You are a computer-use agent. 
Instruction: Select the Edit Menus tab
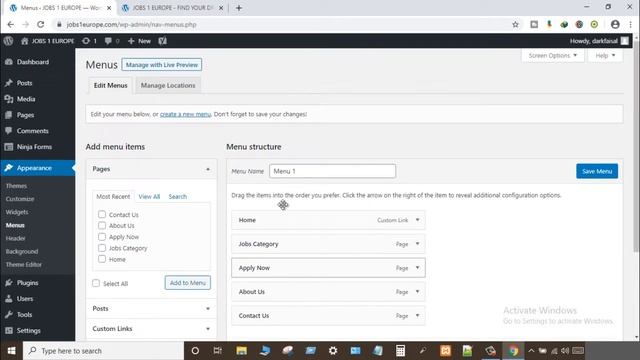tap(111, 85)
